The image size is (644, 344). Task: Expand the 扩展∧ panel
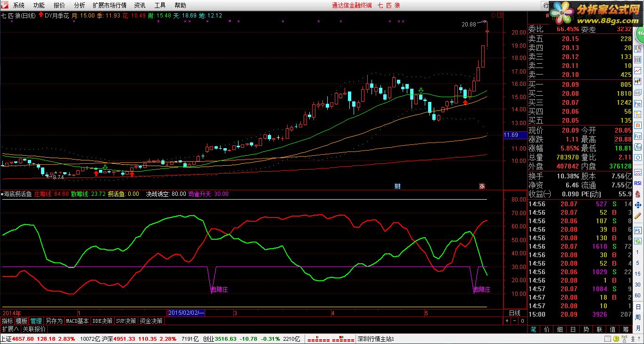[x=10, y=329]
